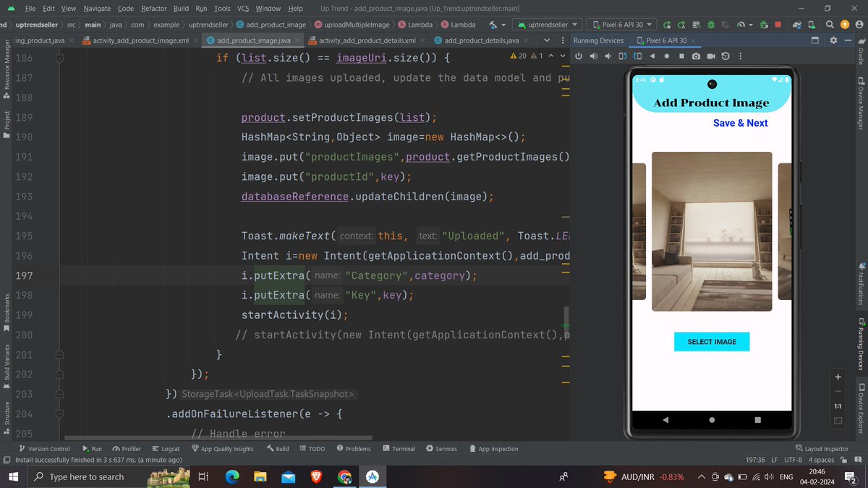The width and height of the screenshot is (868, 488).
Task: Click emulator rotate left icon
Action: (623, 56)
